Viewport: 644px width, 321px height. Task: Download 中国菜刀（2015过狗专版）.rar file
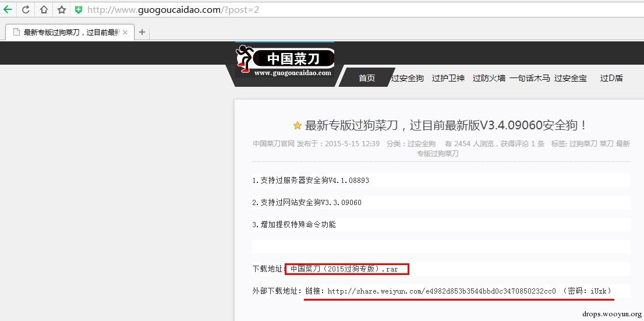pyautogui.click(x=344, y=269)
